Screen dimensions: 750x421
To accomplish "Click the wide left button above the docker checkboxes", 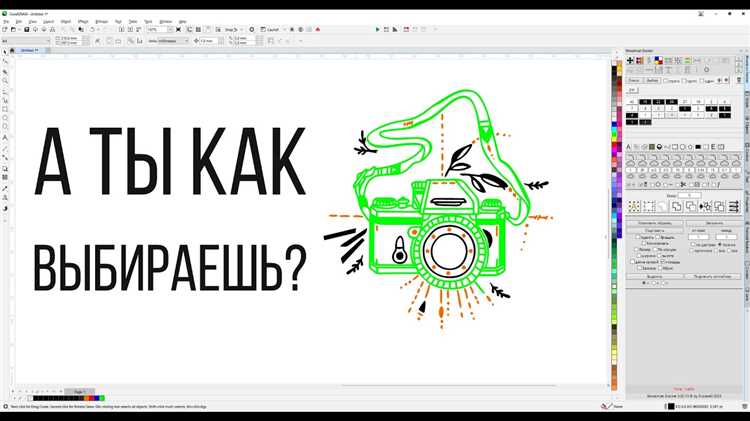I will 654,223.
